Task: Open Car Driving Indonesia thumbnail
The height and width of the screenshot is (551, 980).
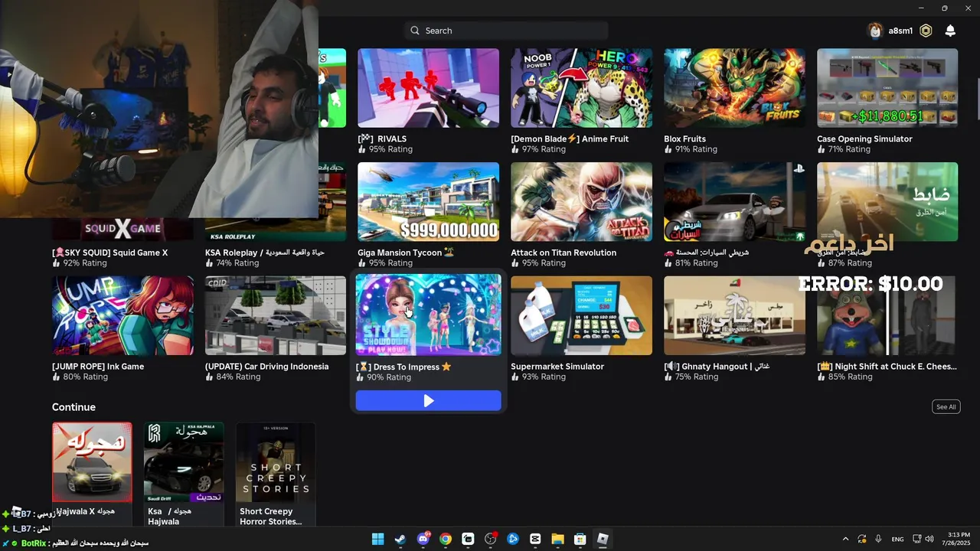Action: pyautogui.click(x=275, y=315)
